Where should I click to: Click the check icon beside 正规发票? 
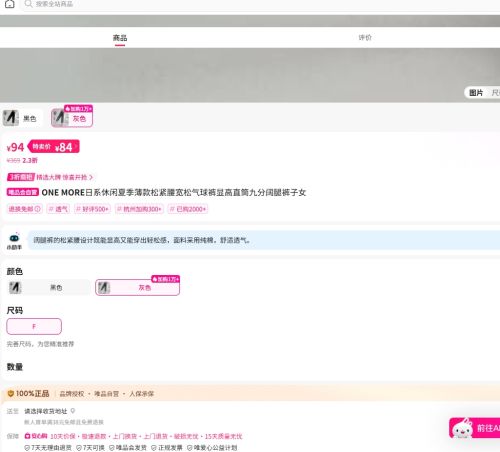[154, 448]
